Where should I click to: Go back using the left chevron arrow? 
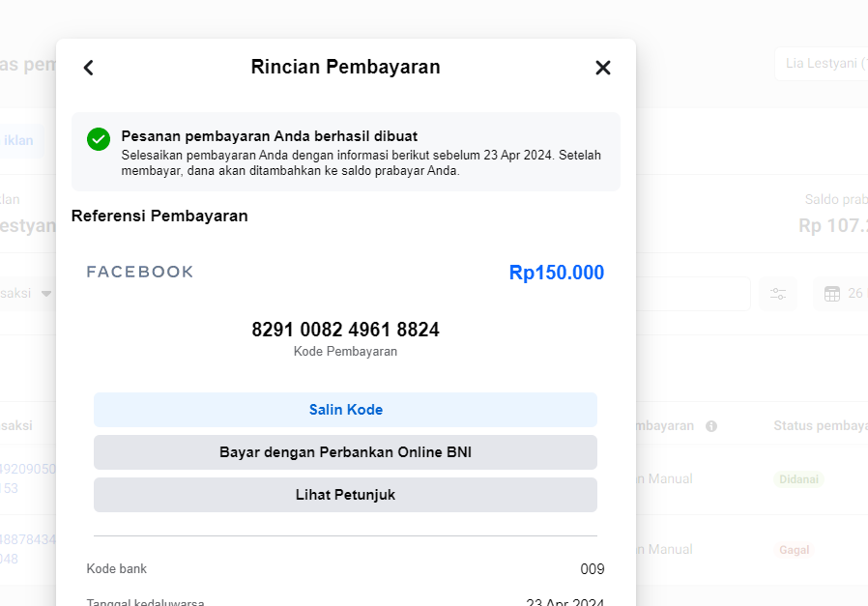pyautogui.click(x=89, y=68)
